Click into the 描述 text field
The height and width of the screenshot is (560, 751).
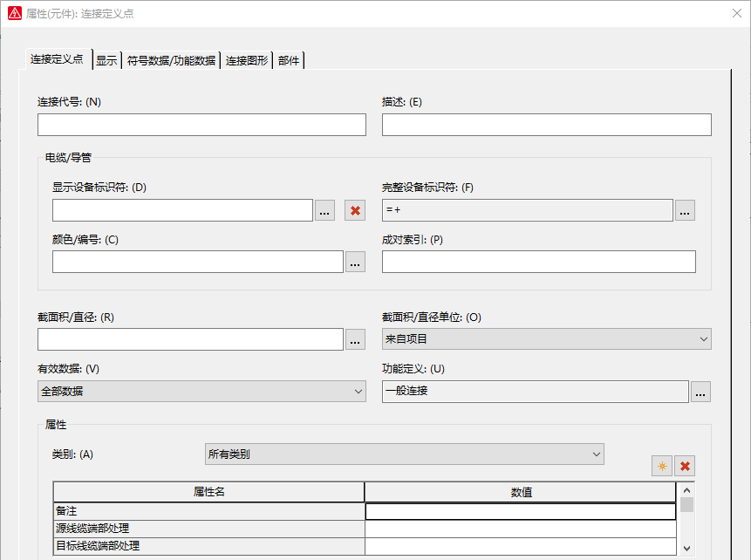coord(546,125)
